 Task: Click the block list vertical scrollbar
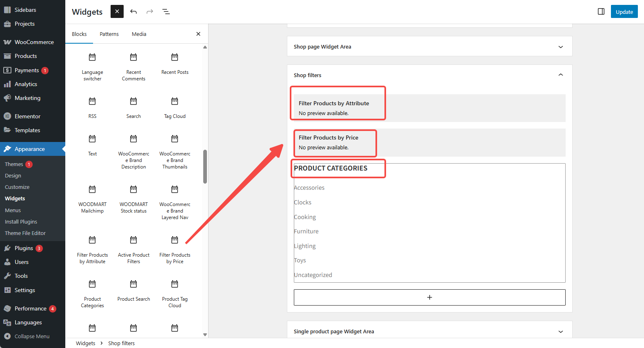(x=205, y=166)
